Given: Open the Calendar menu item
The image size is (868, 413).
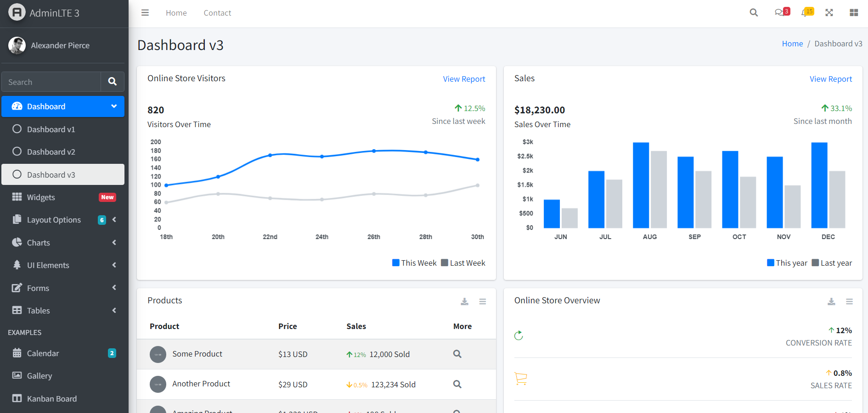Looking at the screenshot, I should point(63,353).
